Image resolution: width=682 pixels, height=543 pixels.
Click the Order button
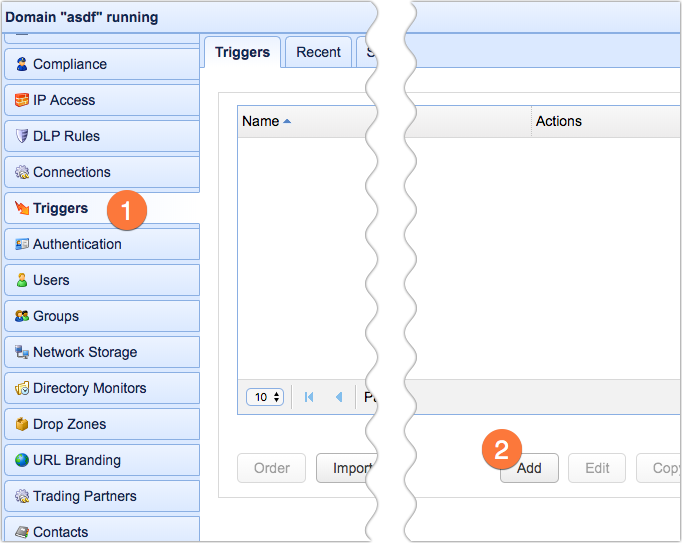[x=271, y=468]
